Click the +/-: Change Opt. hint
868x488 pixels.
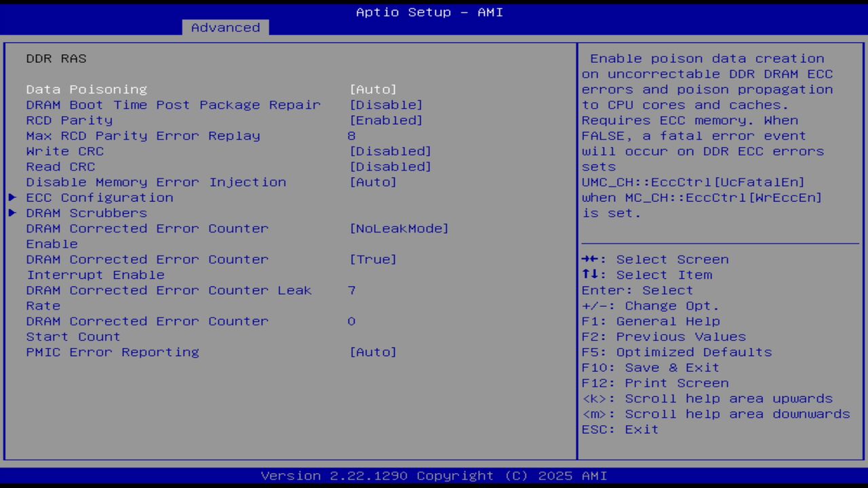pyautogui.click(x=651, y=306)
